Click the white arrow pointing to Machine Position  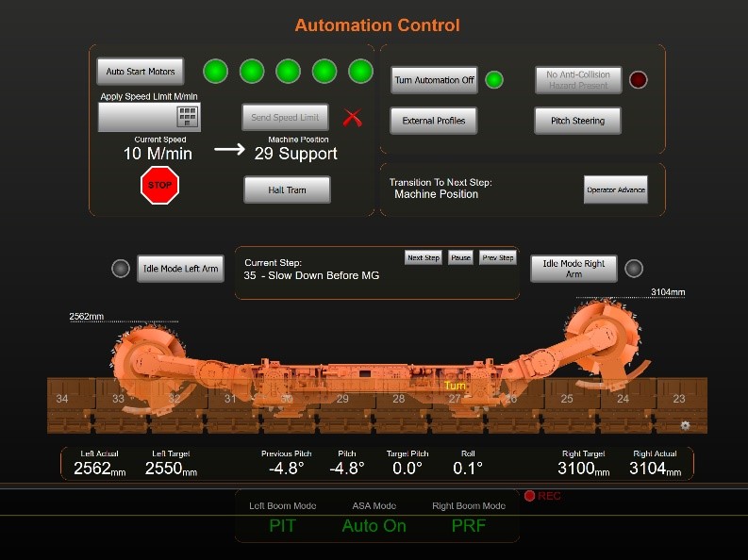tap(229, 150)
